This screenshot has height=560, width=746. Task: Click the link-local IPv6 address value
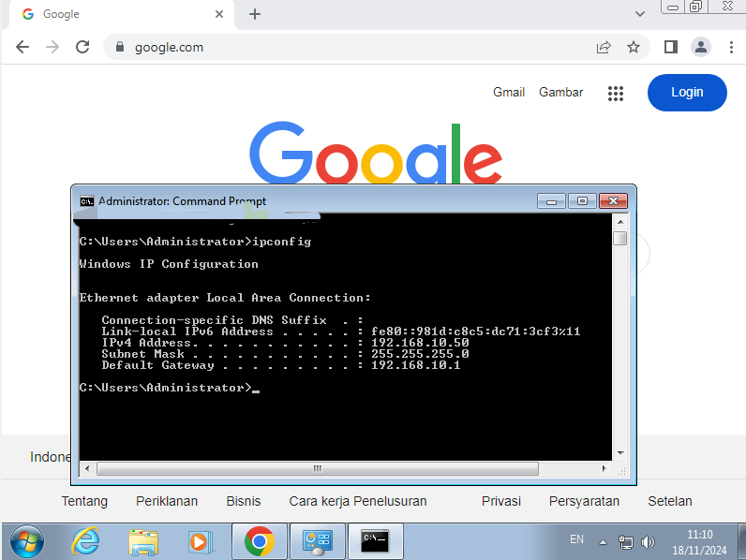coord(476,332)
